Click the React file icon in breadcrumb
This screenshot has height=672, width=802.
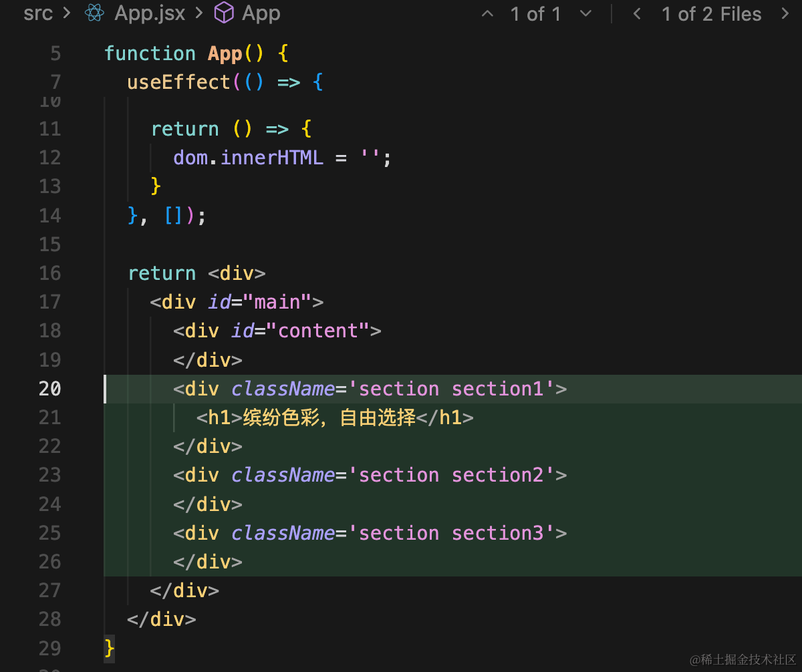(95, 13)
